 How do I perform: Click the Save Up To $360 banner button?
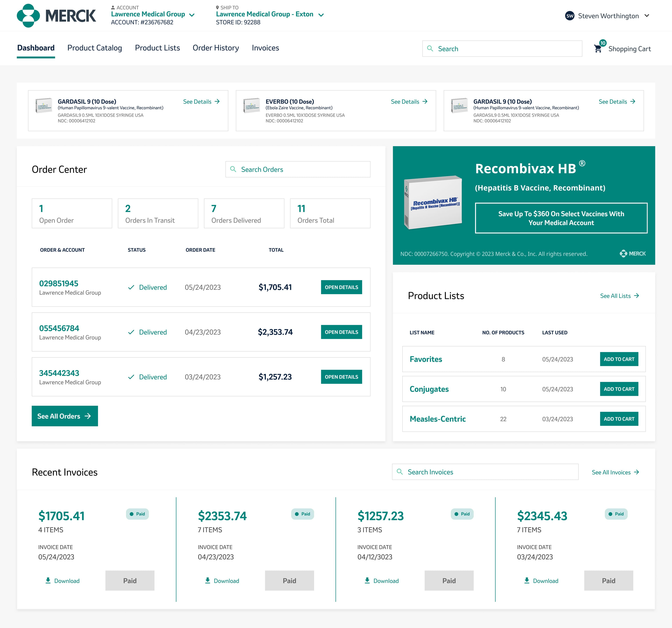click(x=561, y=218)
